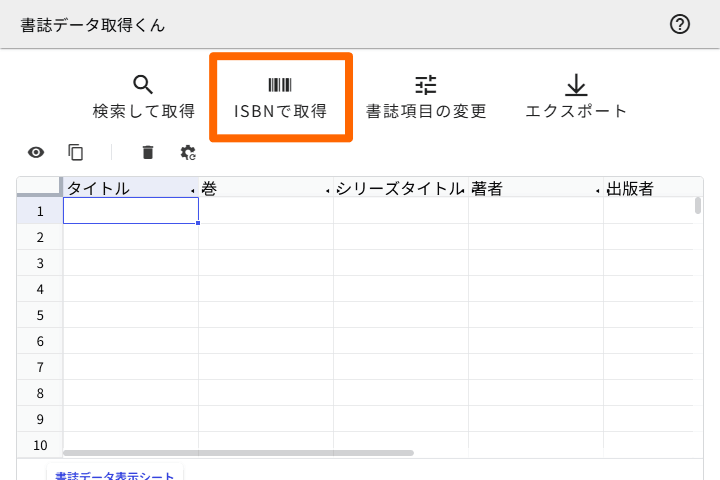720x480 pixels.
Task: Open the 著者 column dropdown arrow
Action: coord(598,190)
